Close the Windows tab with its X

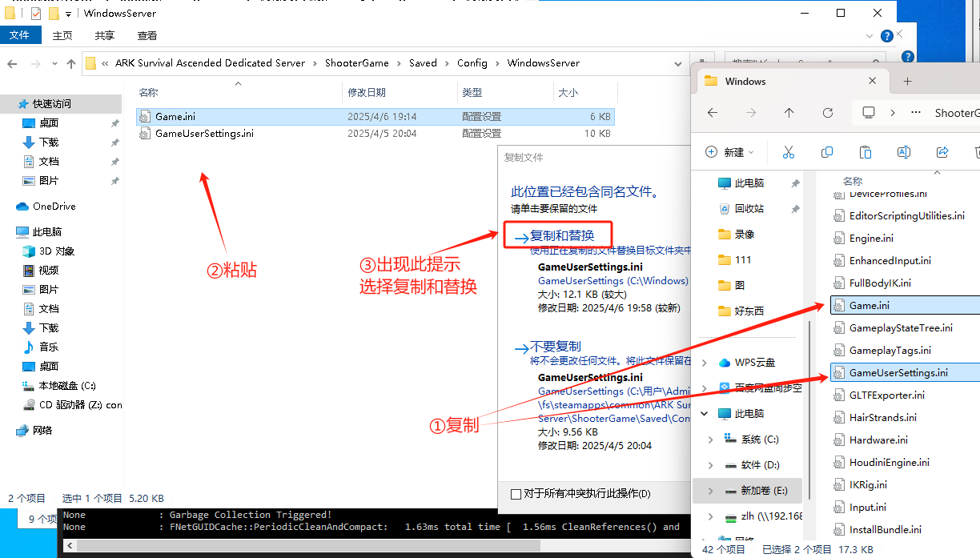coord(873,82)
